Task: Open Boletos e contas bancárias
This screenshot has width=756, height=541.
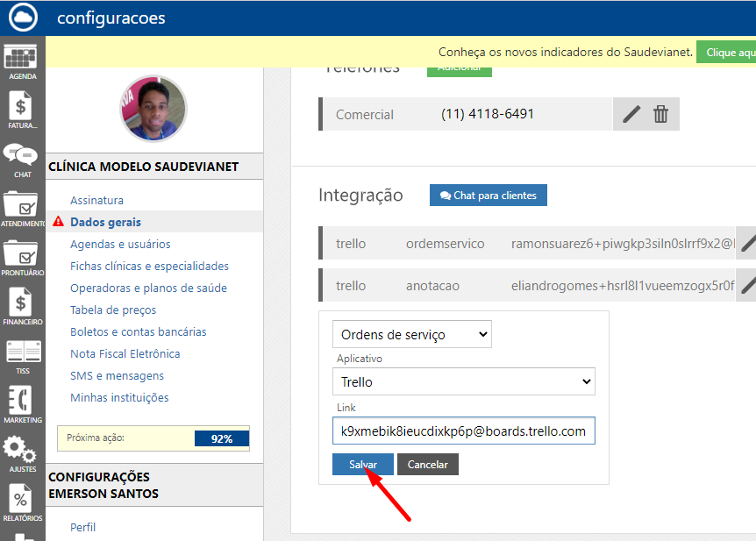Action: click(x=139, y=331)
